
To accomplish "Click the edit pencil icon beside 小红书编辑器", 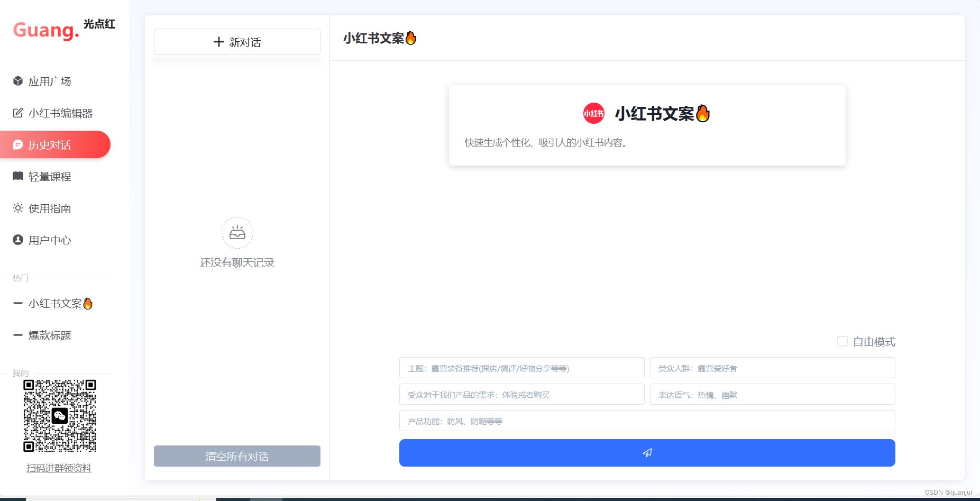I will coord(18,113).
